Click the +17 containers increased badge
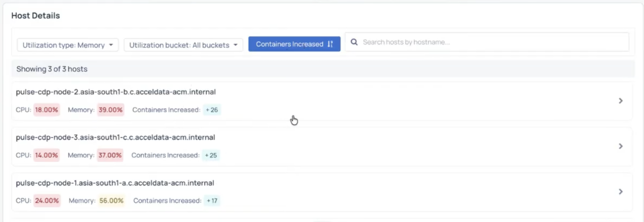This screenshot has width=644, height=222. pyautogui.click(x=212, y=200)
